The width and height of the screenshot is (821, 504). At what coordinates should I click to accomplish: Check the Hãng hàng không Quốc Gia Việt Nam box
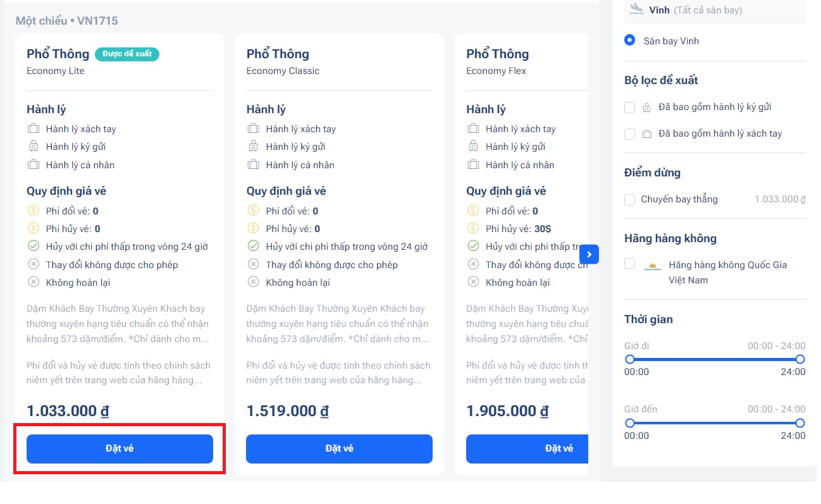[x=629, y=264]
